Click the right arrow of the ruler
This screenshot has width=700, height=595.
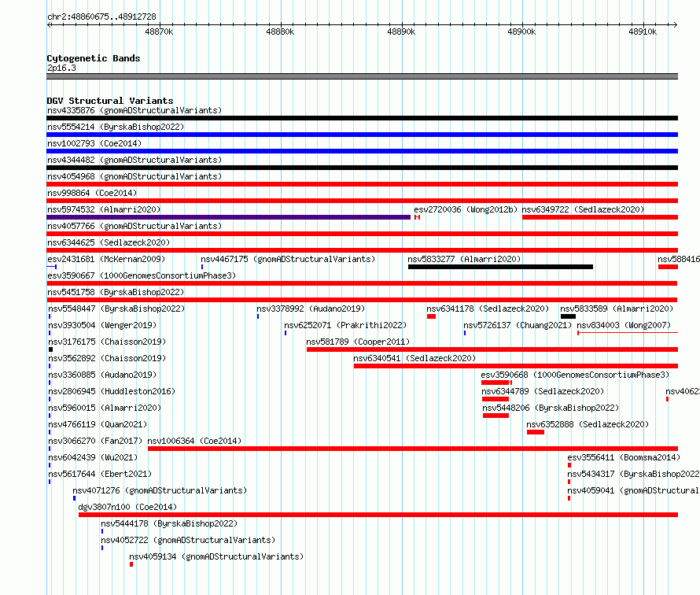click(x=675, y=25)
